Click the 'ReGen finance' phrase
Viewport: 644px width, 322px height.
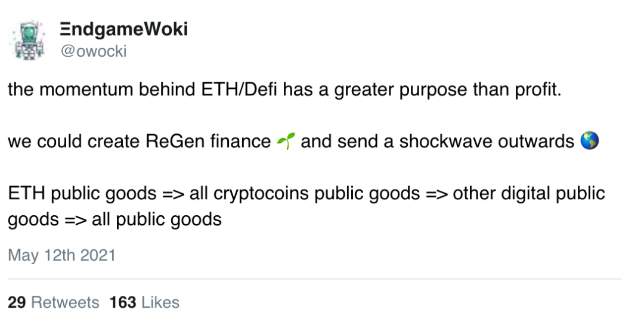click(x=208, y=141)
